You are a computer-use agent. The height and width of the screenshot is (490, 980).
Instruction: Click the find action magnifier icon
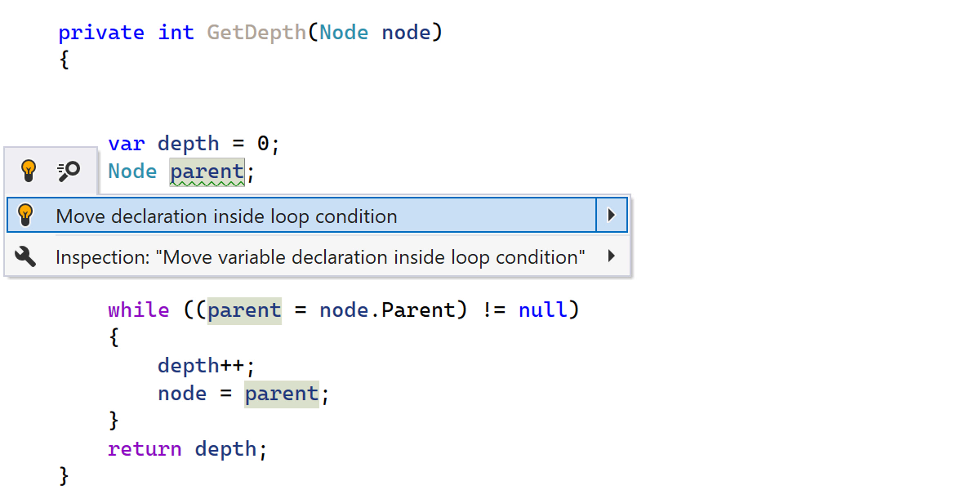click(69, 171)
